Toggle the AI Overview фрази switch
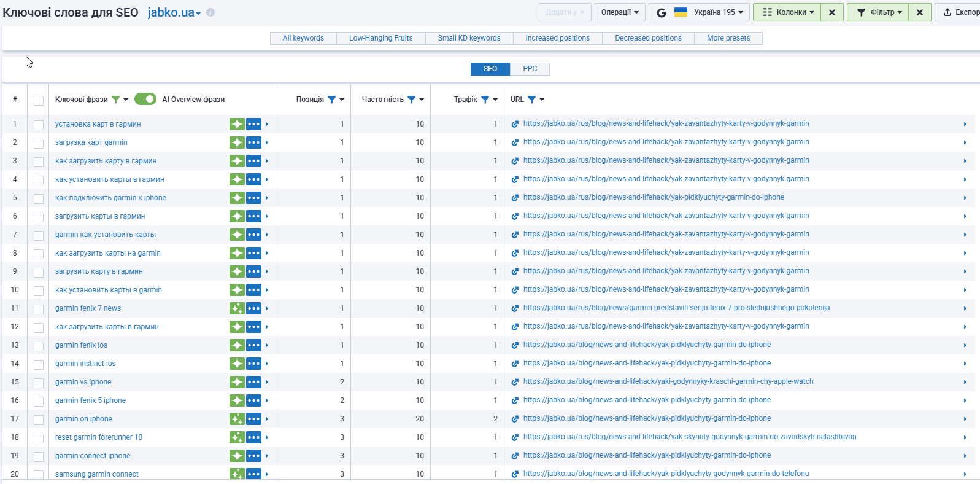Image resolution: width=980 pixels, height=484 pixels. point(145,99)
